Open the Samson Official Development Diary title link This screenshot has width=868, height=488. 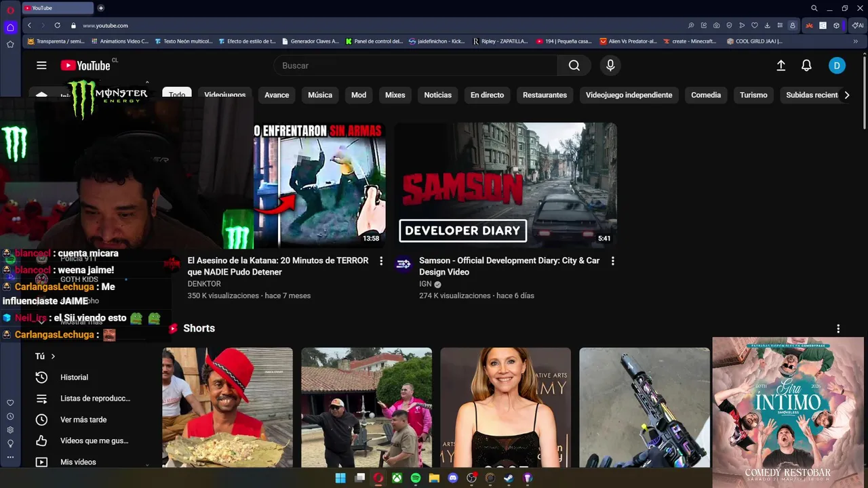pos(509,266)
